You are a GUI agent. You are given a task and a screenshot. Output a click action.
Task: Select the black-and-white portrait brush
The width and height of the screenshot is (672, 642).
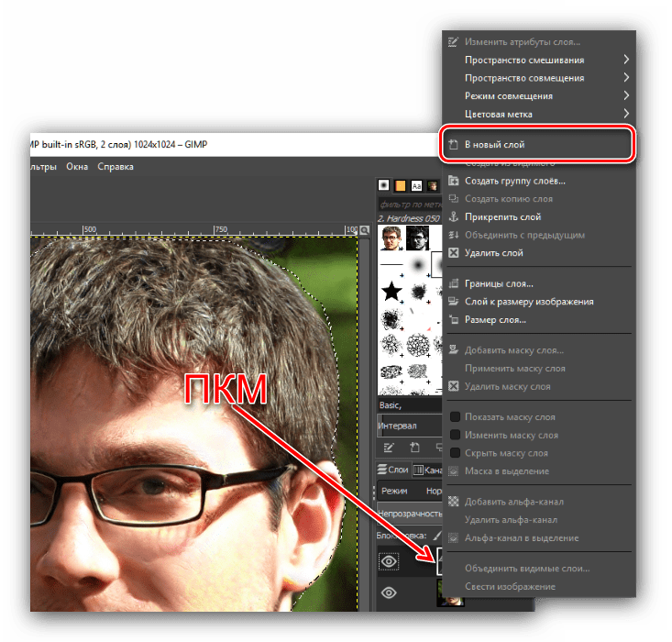(x=417, y=238)
